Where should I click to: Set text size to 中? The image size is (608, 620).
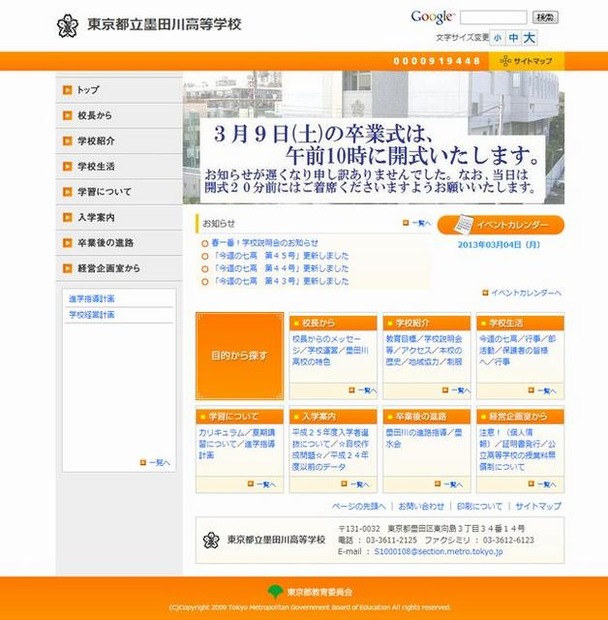pos(513,38)
